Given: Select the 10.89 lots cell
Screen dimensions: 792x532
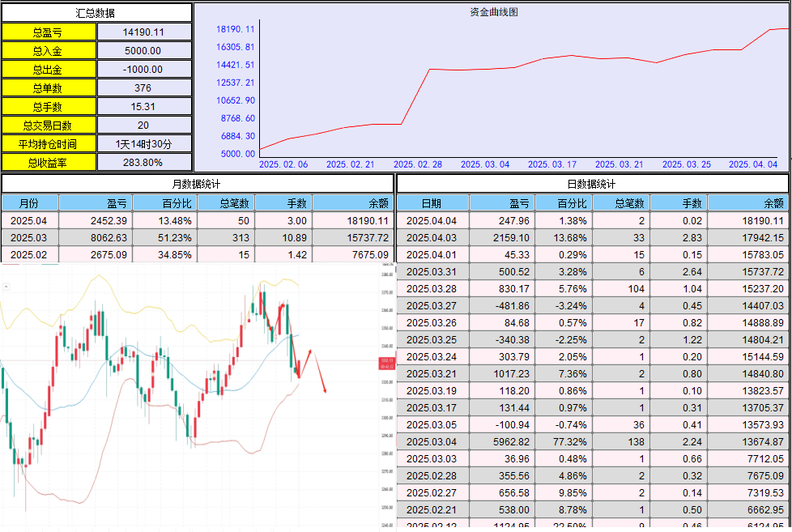Looking at the screenshot, I should coord(283,238).
